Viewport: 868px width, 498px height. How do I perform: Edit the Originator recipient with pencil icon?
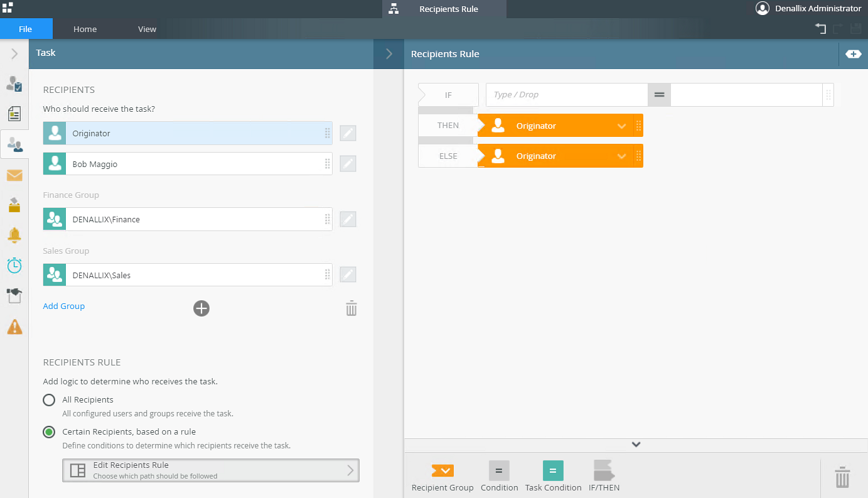click(x=348, y=133)
